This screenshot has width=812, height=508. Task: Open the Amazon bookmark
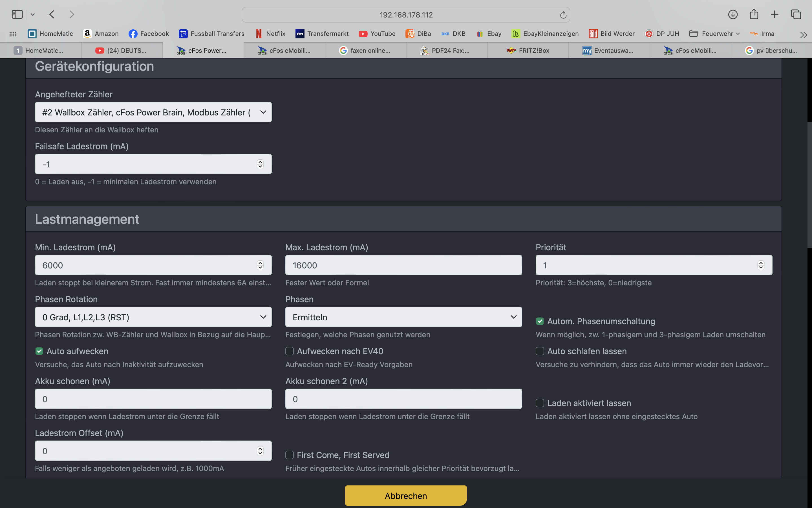[x=101, y=34]
